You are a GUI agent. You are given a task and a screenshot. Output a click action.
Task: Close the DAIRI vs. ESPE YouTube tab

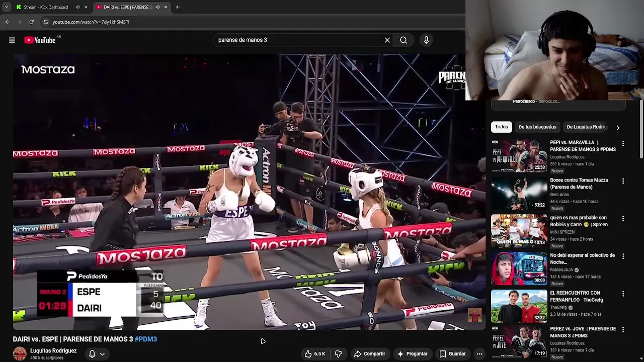pos(166,7)
